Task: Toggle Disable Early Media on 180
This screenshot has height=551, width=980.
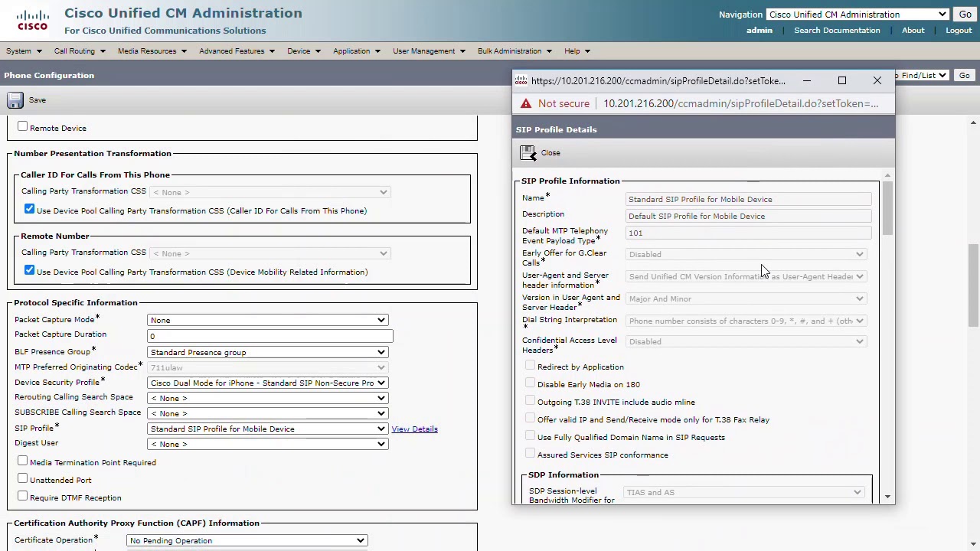Action: click(x=530, y=383)
